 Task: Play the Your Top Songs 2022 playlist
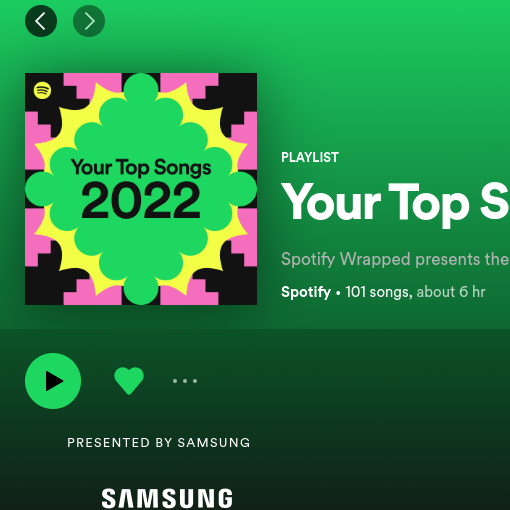point(53,381)
